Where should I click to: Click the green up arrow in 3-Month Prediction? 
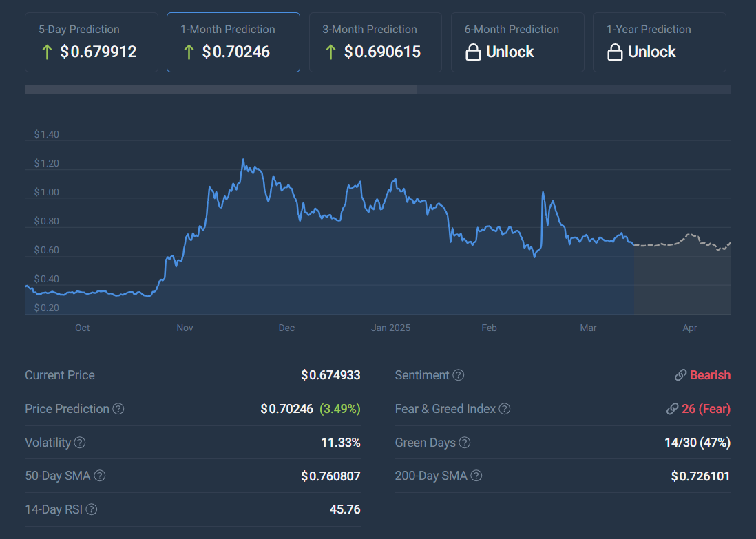tap(330, 52)
